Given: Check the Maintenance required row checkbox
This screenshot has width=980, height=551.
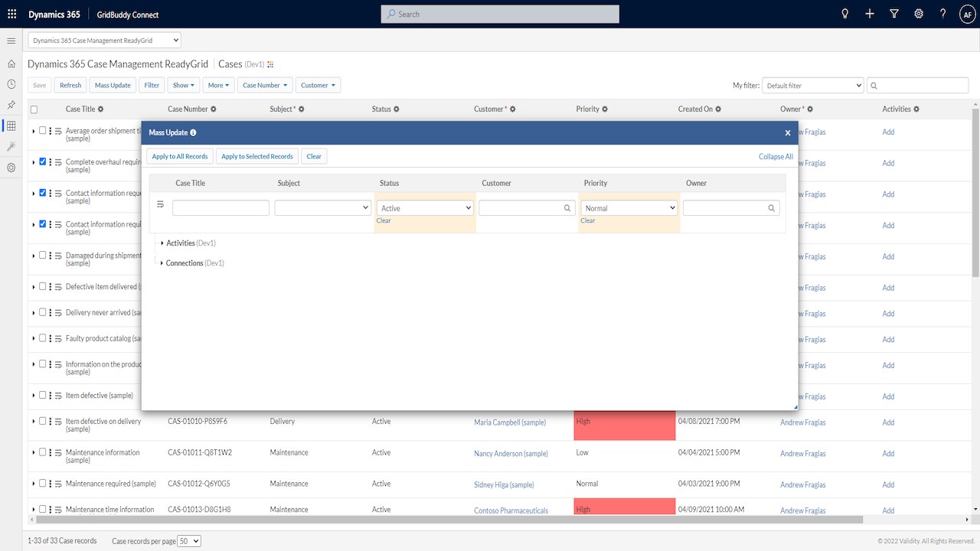Looking at the screenshot, I should (43, 483).
